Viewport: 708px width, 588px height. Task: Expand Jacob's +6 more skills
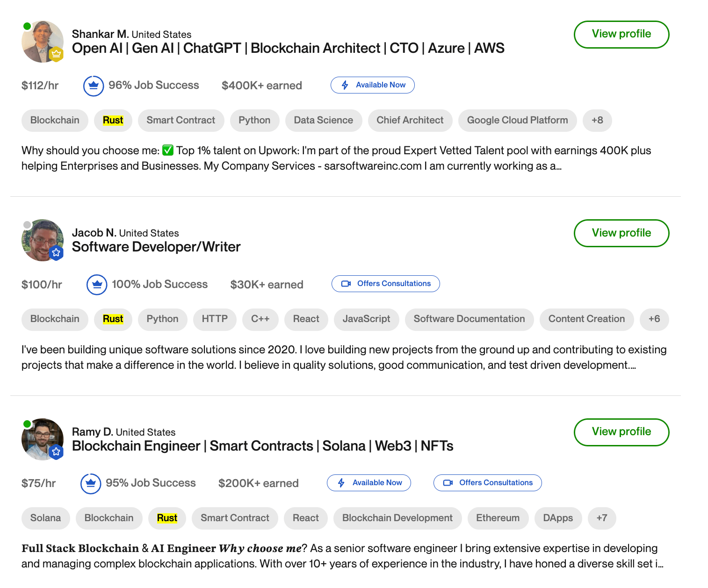(x=654, y=319)
